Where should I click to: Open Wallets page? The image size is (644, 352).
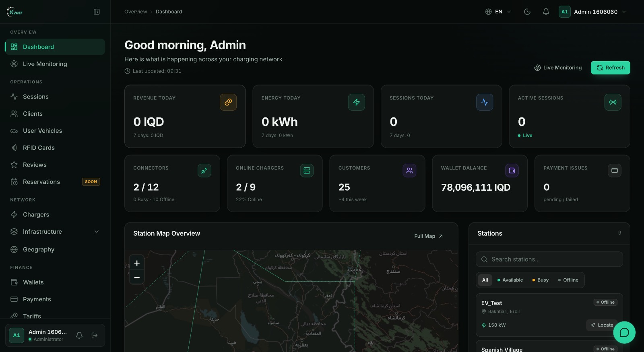55,282
